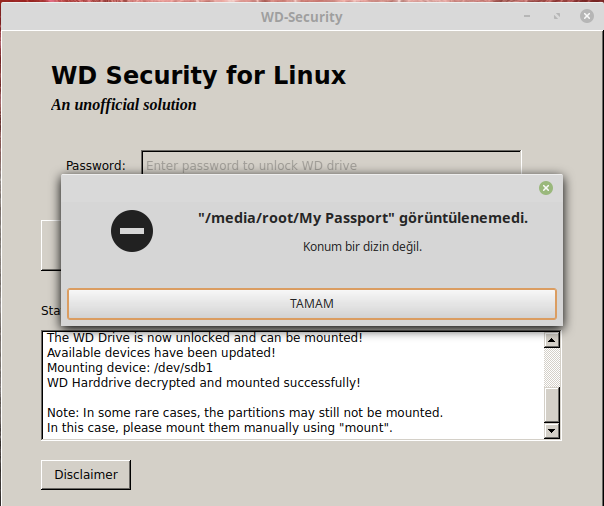
Task: Click the status log scrollbar up arrow
Action: coord(552,340)
